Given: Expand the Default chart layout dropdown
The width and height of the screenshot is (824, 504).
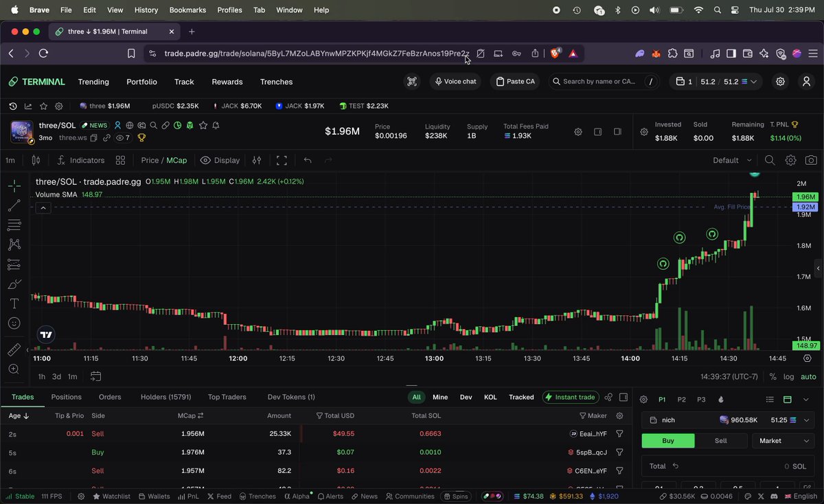Looking at the screenshot, I should coord(733,160).
